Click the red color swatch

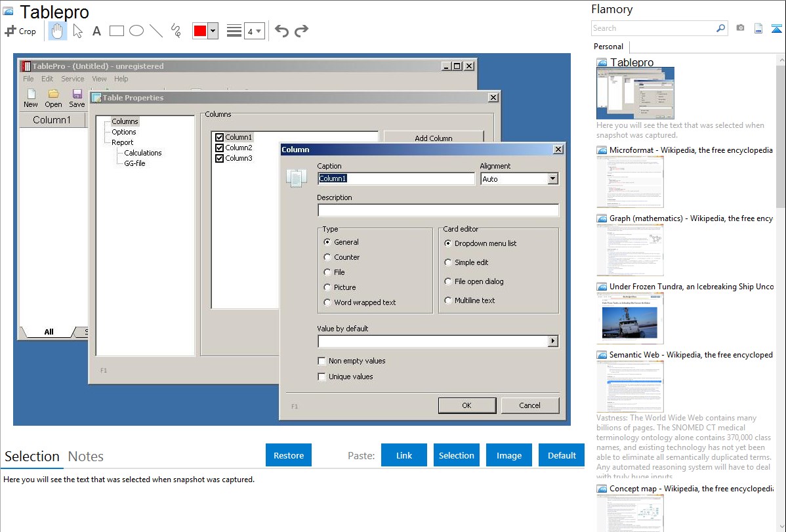(200, 31)
